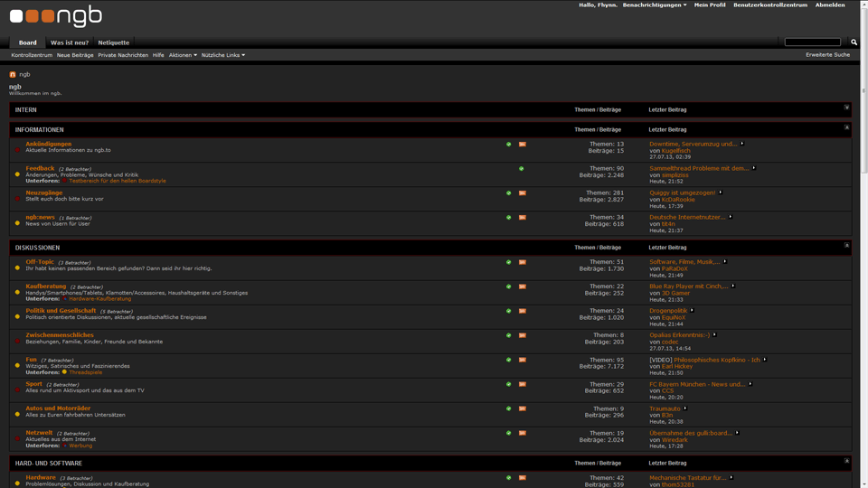
Task: Expand the Aktionen menu
Action: (x=183, y=55)
